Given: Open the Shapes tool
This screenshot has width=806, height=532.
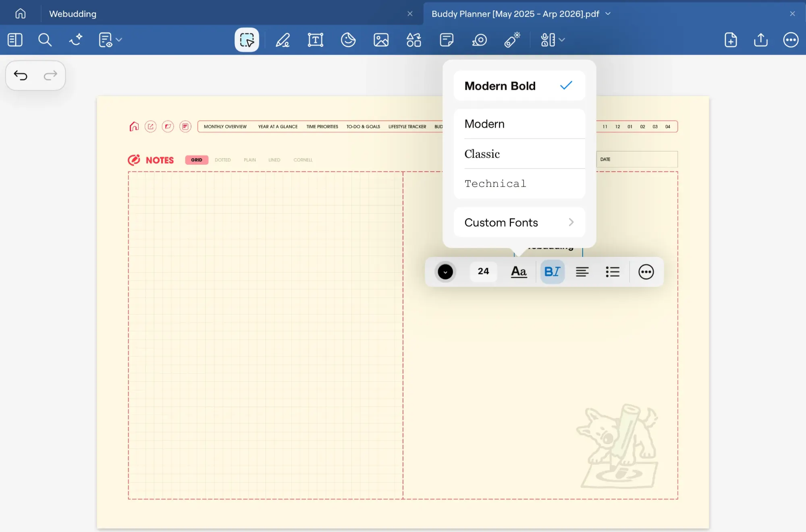Looking at the screenshot, I should [413, 40].
